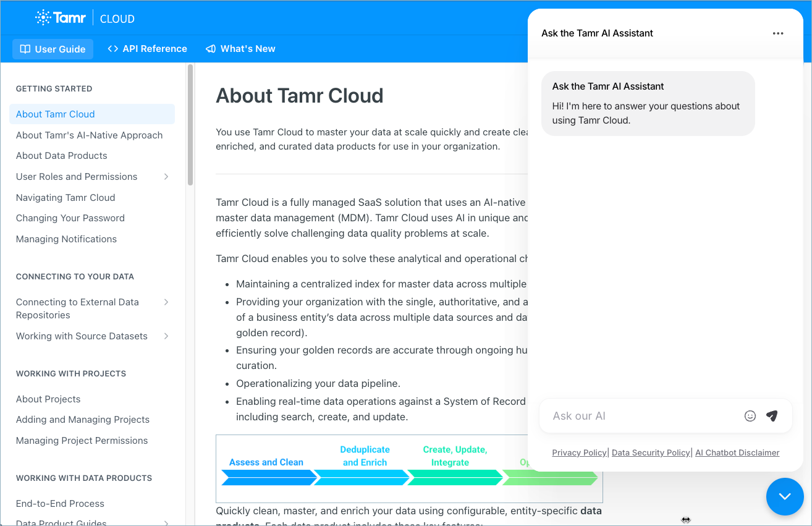Viewport: 812px width, 526px height.
Task: Open About Projects page
Action: (48, 399)
